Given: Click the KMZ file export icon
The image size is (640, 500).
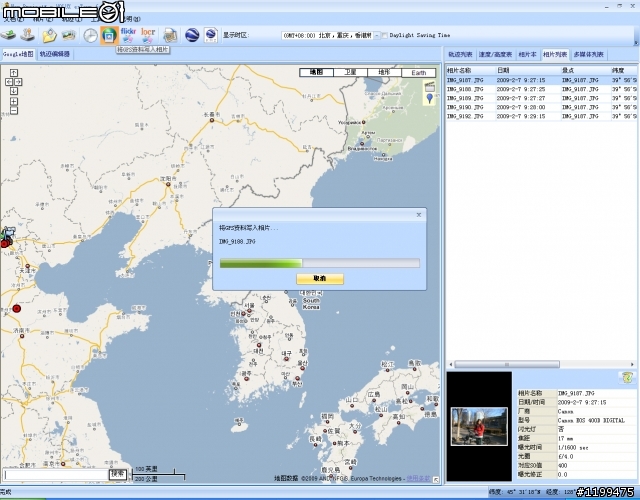Looking at the screenshot, I should tap(211, 35).
